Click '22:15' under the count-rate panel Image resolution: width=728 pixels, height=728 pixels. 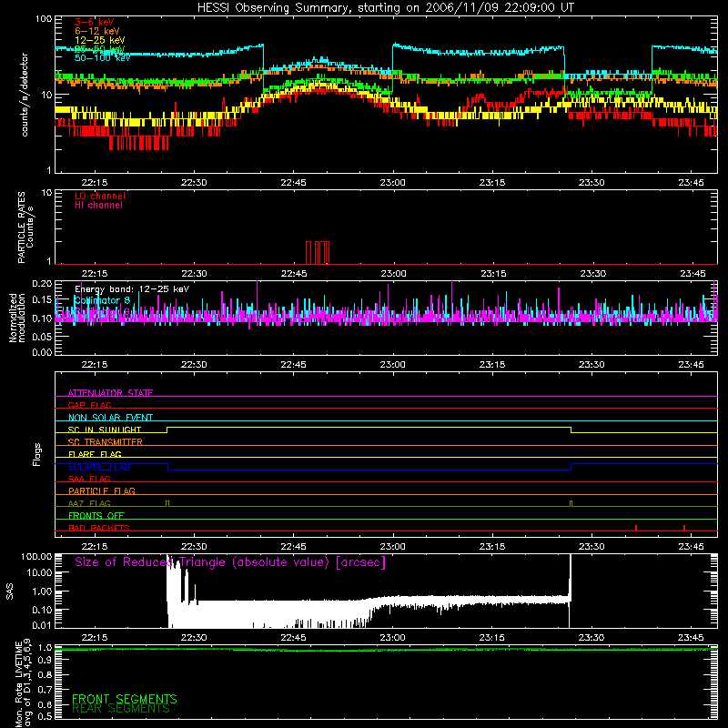click(x=95, y=183)
